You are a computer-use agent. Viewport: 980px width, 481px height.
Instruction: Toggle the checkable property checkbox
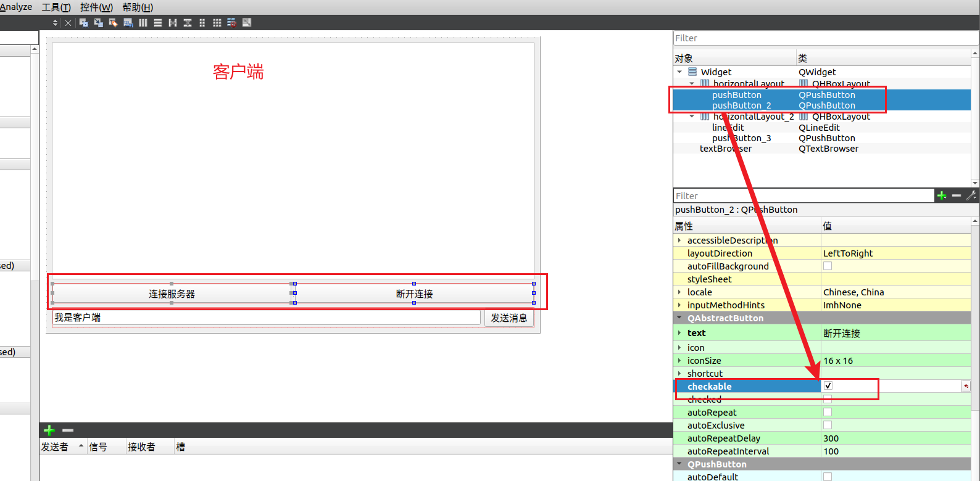tap(828, 386)
